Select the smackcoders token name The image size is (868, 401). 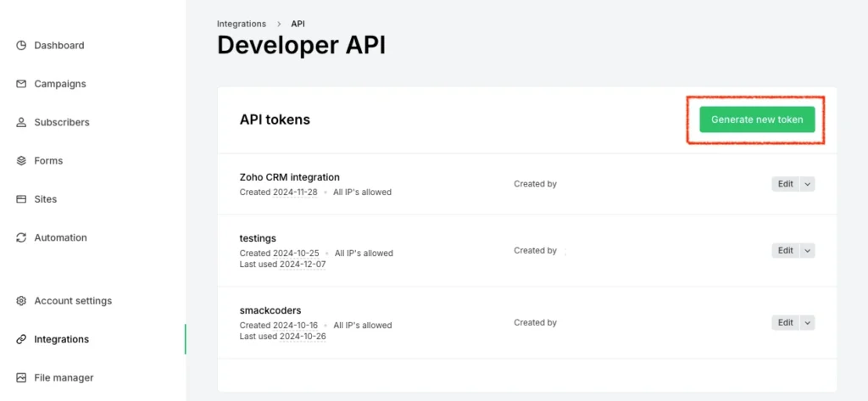(x=270, y=310)
